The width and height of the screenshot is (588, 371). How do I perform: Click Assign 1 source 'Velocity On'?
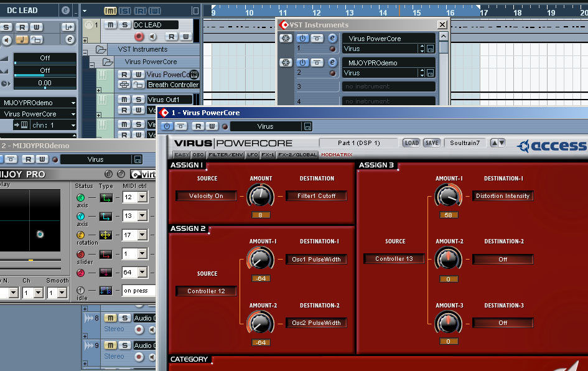click(x=206, y=196)
